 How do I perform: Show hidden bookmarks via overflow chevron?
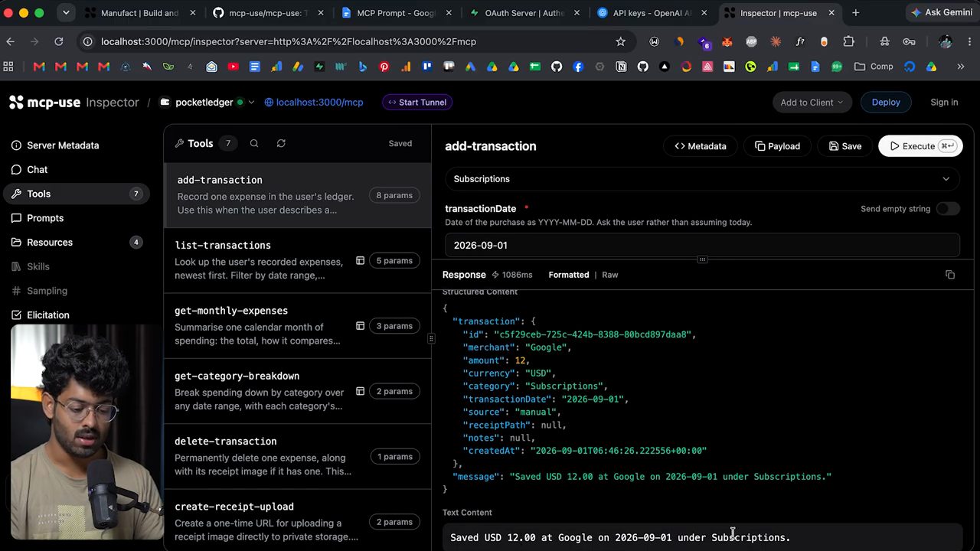pyautogui.click(x=961, y=67)
